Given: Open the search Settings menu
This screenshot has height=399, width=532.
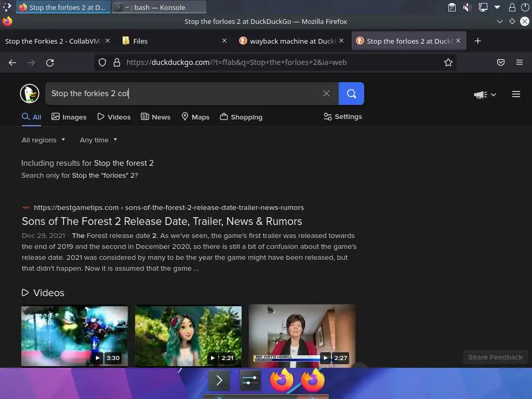Looking at the screenshot, I should click(x=343, y=117).
